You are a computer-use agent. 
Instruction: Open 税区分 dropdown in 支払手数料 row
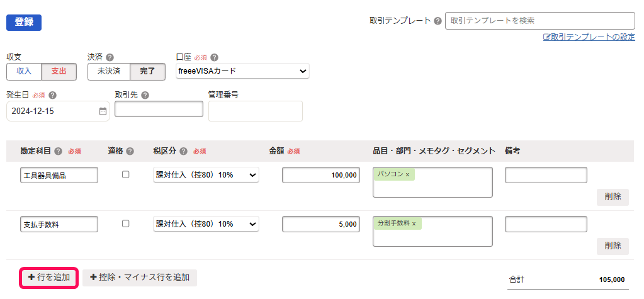point(206,224)
